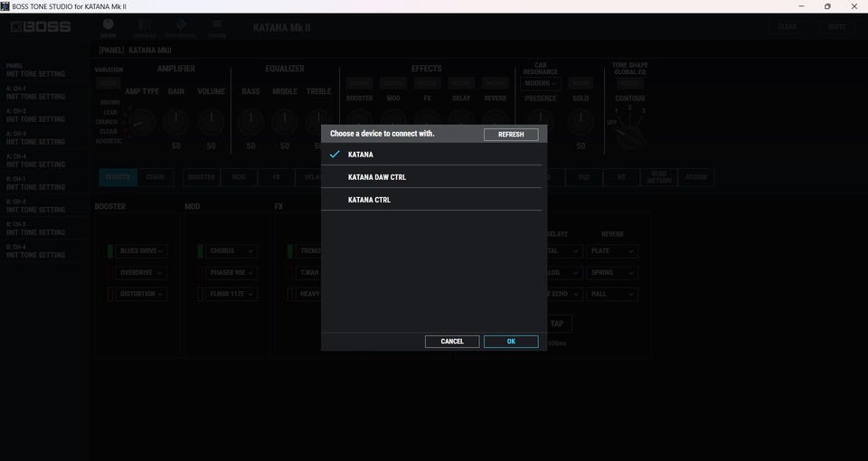Switch to the BOOSTER tab
The image size is (868, 461).
click(202, 177)
